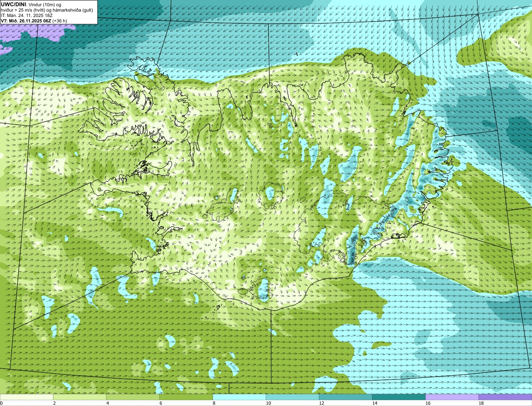Viewport: 532px width, 406px height.
Task: Click the 0–2 m/s pale yellow legend swatch
Action: tap(27, 397)
